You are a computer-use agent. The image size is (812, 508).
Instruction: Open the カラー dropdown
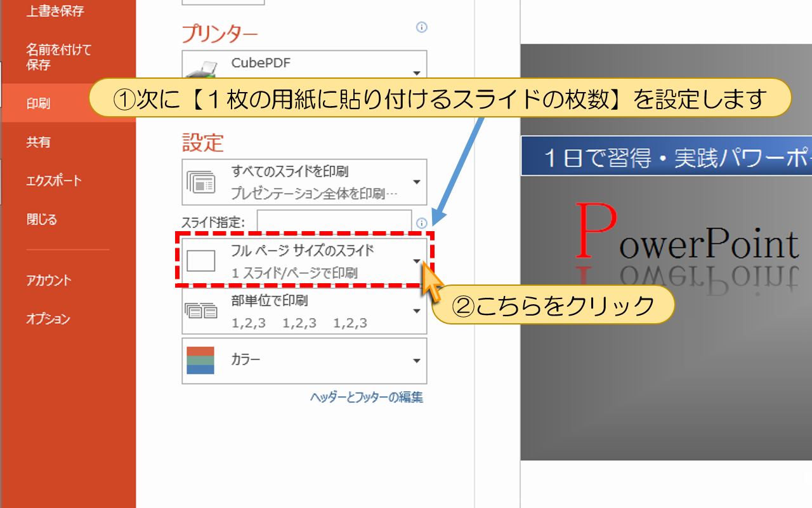pyautogui.click(x=304, y=361)
